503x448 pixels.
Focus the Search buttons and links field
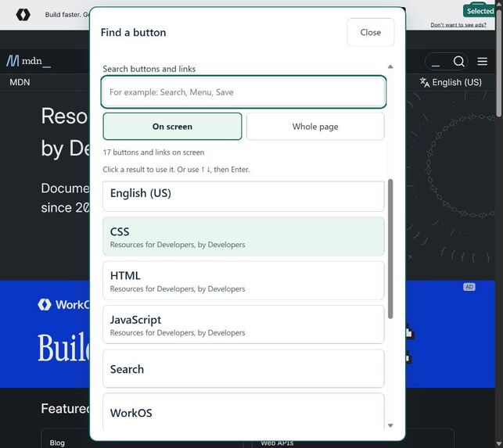(x=243, y=92)
